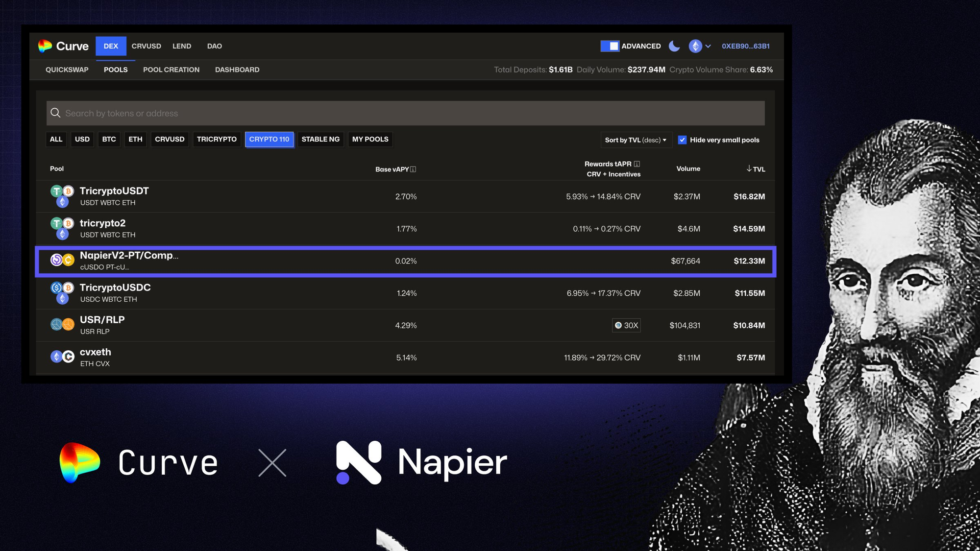Viewport: 980px width, 551px height.
Task: Open the network selector chevron
Action: (x=708, y=46)
